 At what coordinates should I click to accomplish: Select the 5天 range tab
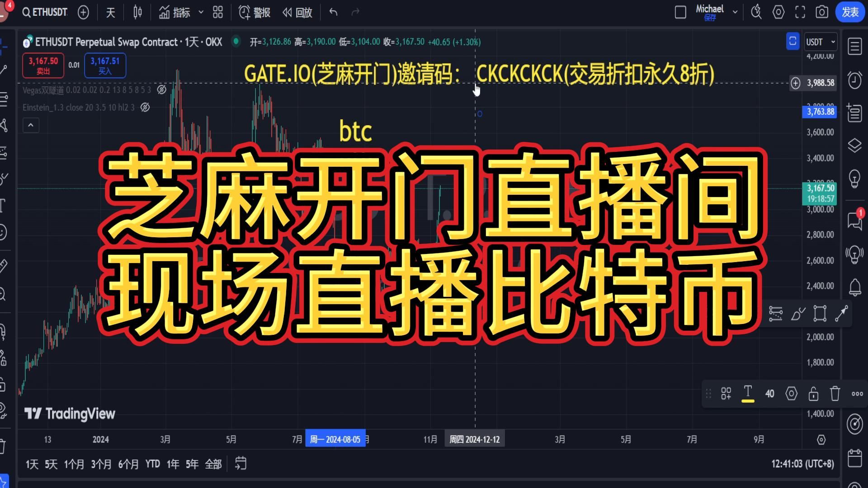pyautogui.click(x=51, y=464)
